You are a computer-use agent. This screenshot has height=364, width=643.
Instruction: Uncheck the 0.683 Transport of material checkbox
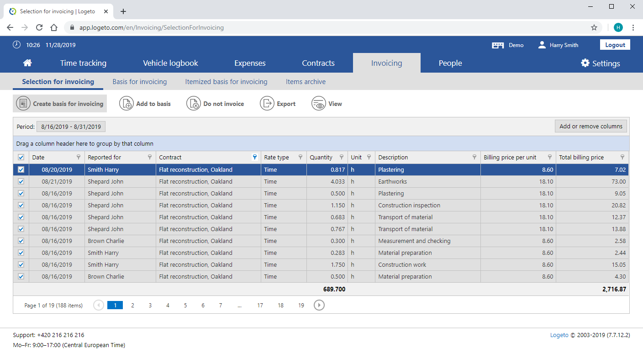(x=21, y=217)
